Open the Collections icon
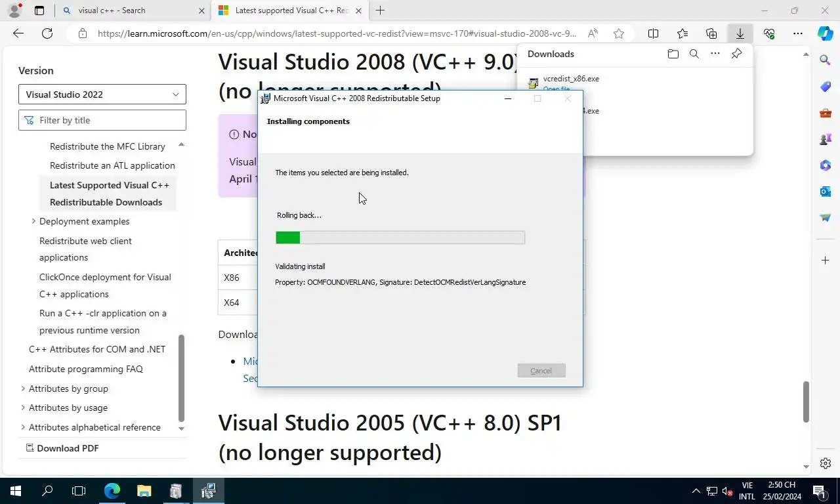 coord(711,33)
